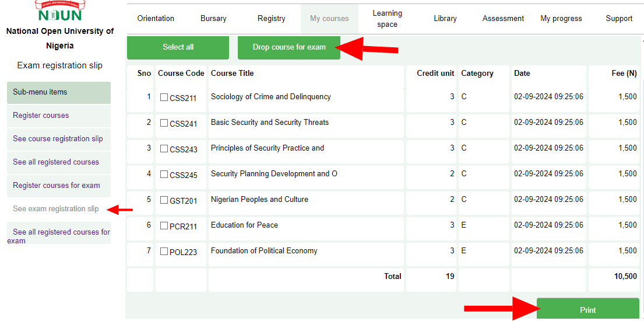Tick the POL223 course checkbox
The width and height of the screenshot is (644, 321).
(164, 251)
